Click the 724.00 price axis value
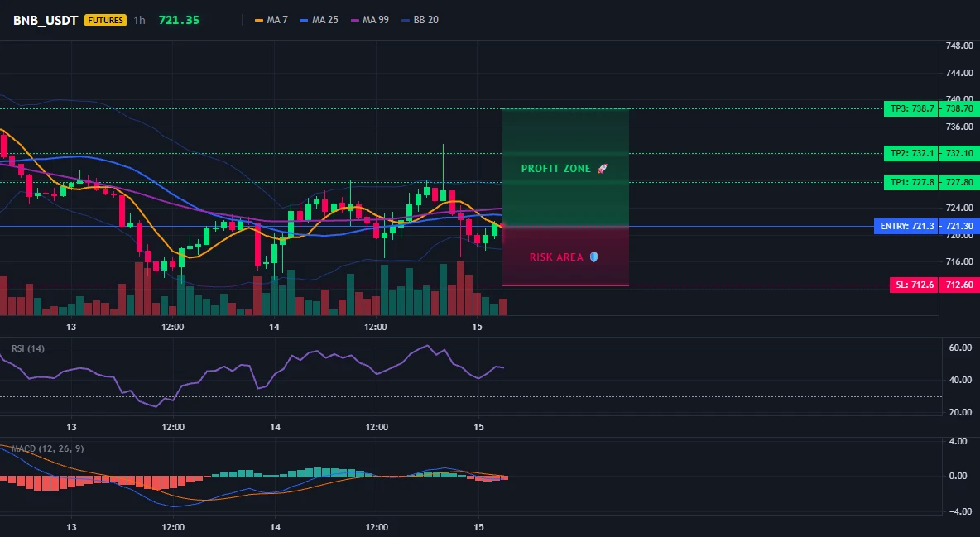 959,208
